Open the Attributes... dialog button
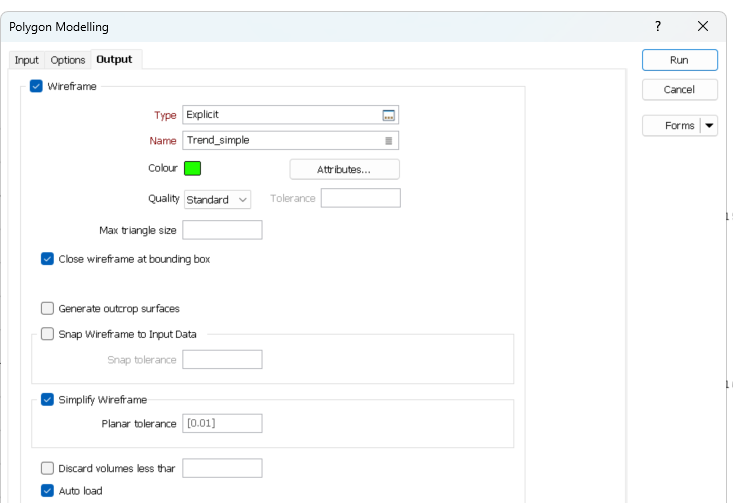This screenshot has height=503, width=733. pos(344,169)
